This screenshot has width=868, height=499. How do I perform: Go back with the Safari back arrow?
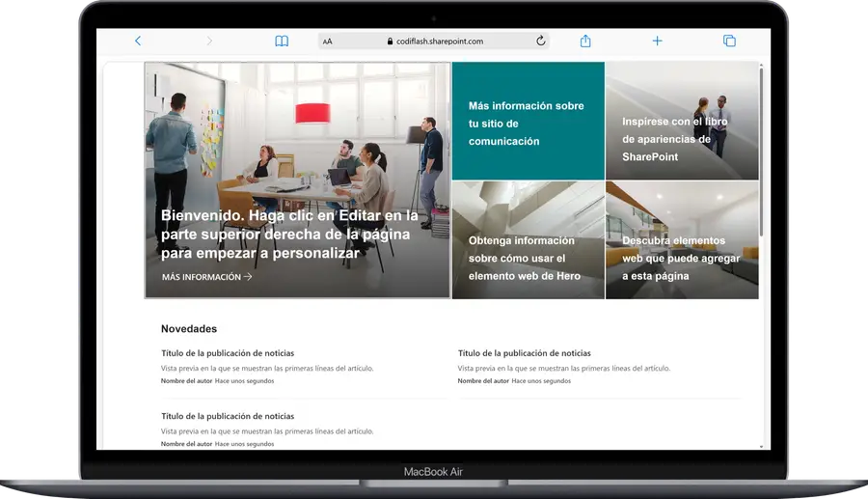(138, 41)
